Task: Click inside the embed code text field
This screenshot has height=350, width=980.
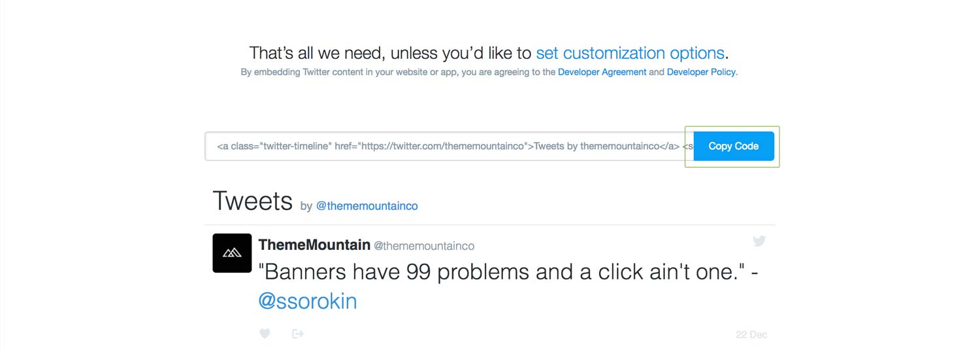Action: click(x=449, y=146)
